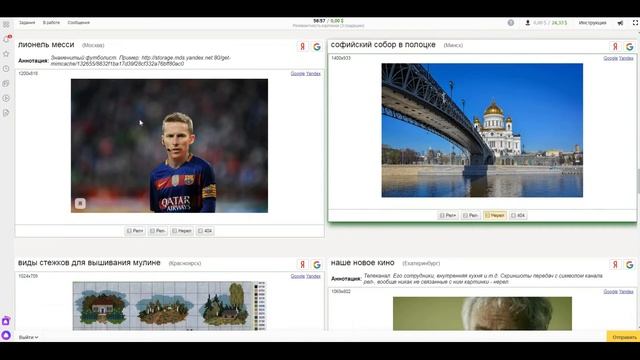
Task: Open notifications bell with red badge
Action: coord(6,39)
